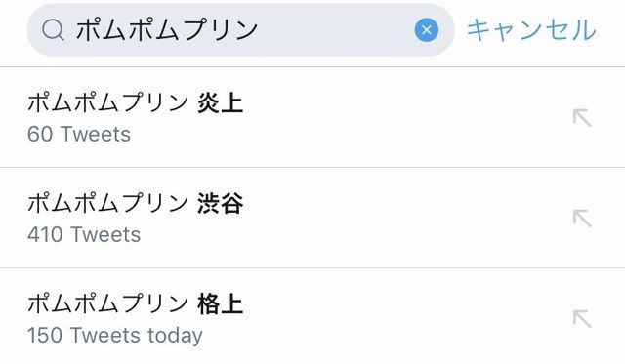Click the bold keyword 渋谷

(x=221, y=204)
